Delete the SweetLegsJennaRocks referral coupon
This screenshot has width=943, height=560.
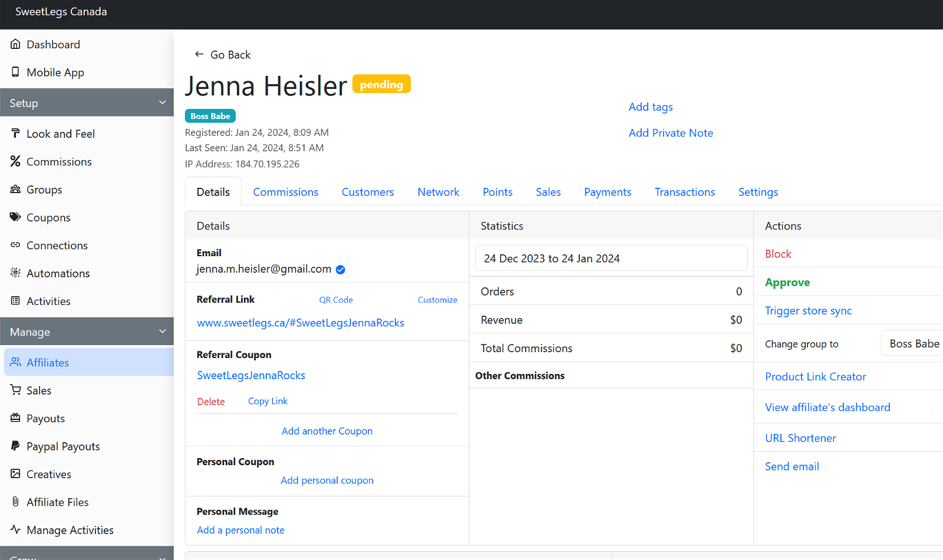[x=210, y=402]
